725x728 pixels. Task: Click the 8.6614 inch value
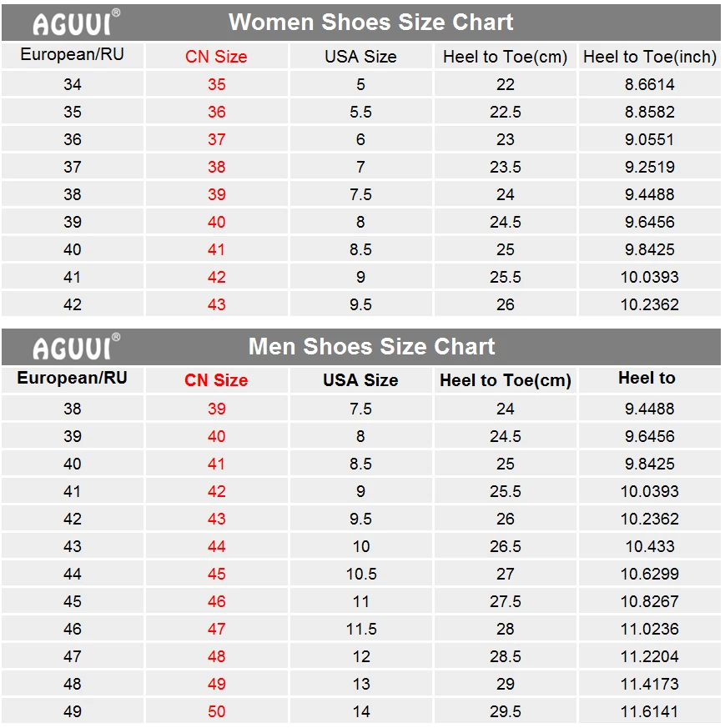coord(649,84)
